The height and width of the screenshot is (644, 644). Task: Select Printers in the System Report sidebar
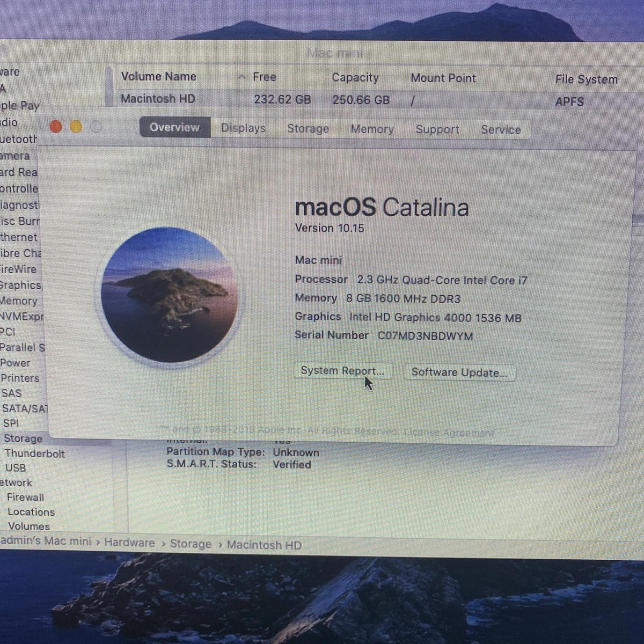(20, 378)
